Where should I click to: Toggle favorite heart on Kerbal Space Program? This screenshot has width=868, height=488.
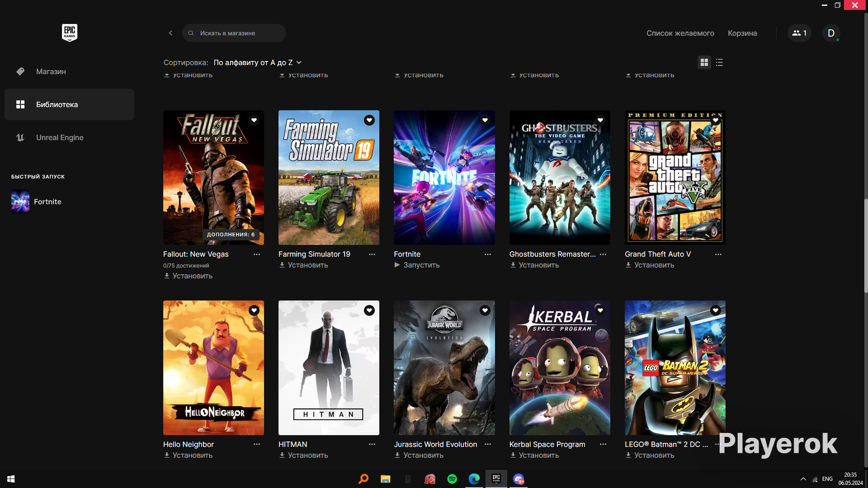pyautogui.click(x=600, y=310)
